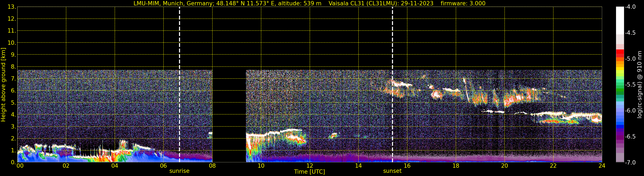
Task: Click the sunset dashed white line
Action: click(x=393, y=85)
